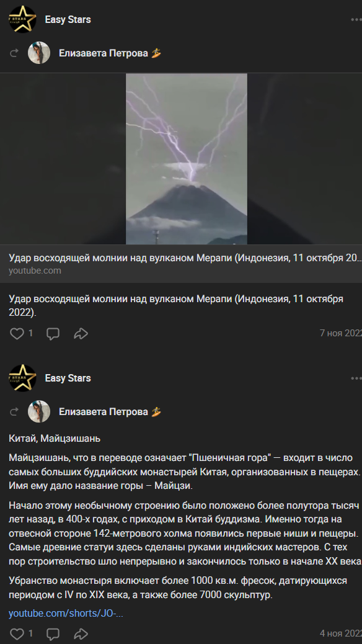
Task: Like the Merapi volcano lightning post
Action: 17,334
